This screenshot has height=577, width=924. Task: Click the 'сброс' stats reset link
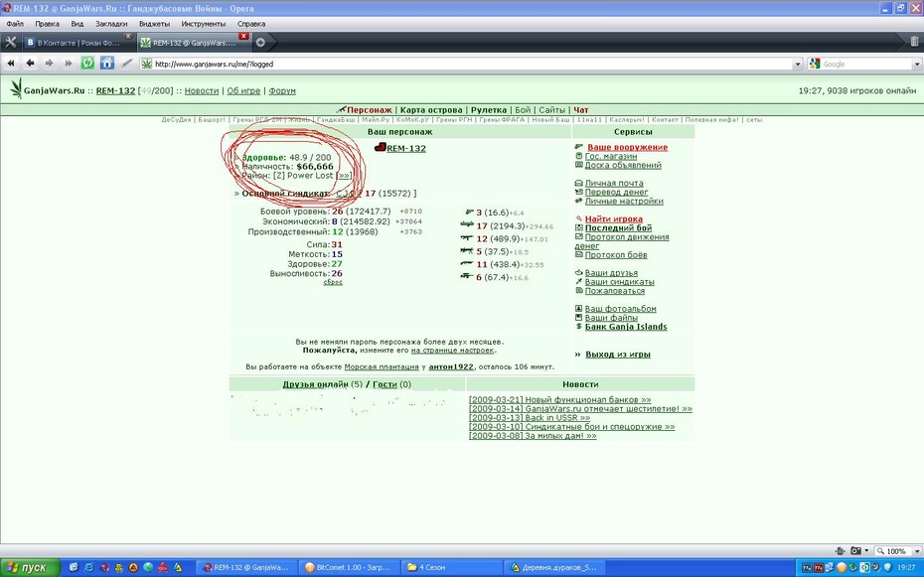click(x=333, y=282)
